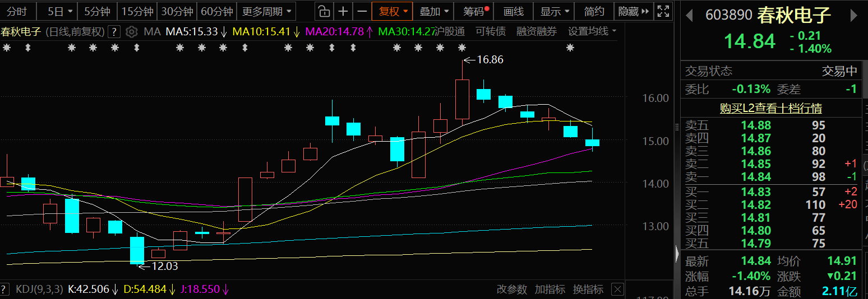Open the 复权 adjustment dropdown
The height and width of the screenshot is (299, 868).
[392, 11]
